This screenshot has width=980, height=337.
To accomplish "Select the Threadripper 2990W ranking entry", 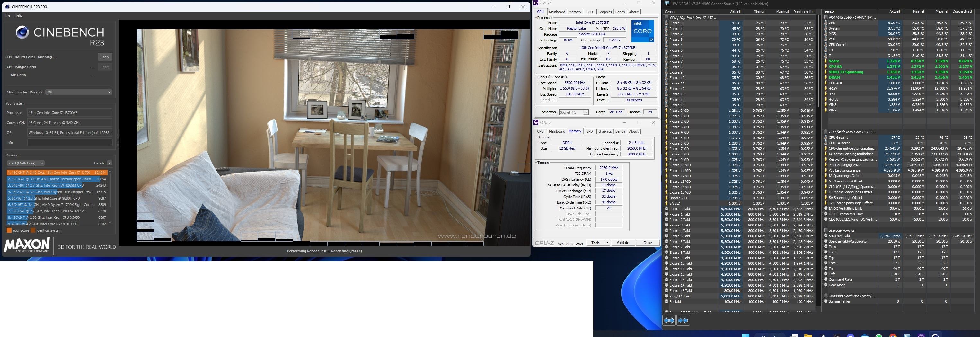I will (x=57, y=179).
